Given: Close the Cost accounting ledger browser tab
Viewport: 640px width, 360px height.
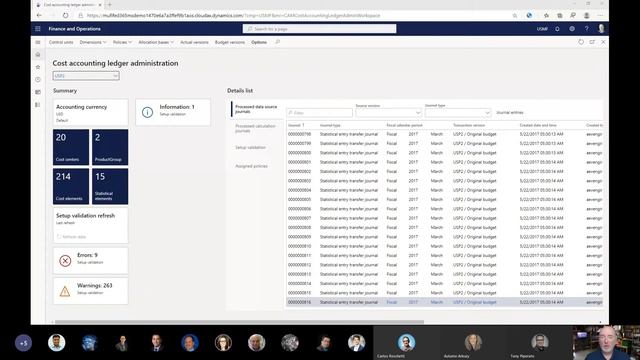Looking at the screenshot, I should click(100, 5).
